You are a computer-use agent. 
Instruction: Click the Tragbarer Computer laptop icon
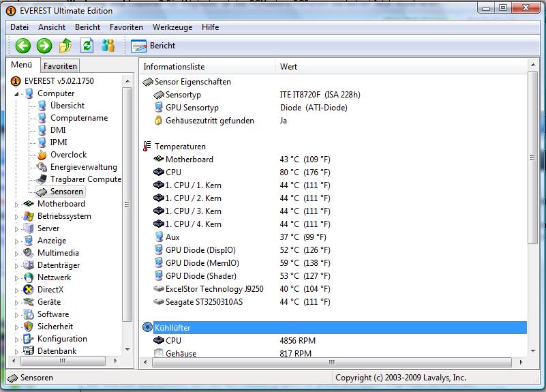(42, 179)
